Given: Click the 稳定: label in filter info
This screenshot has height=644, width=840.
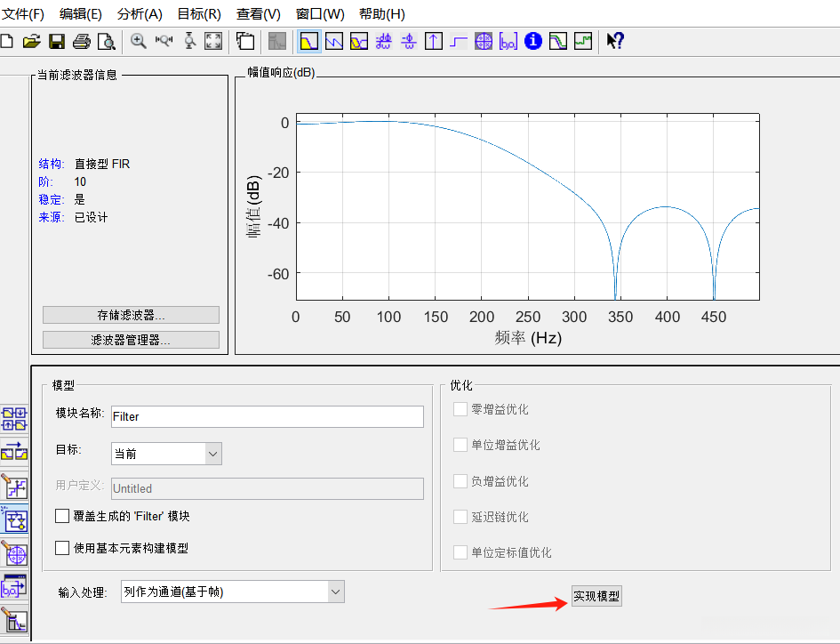Looking at the screenshot, I should pyautogui.click(x=52, y=199).
